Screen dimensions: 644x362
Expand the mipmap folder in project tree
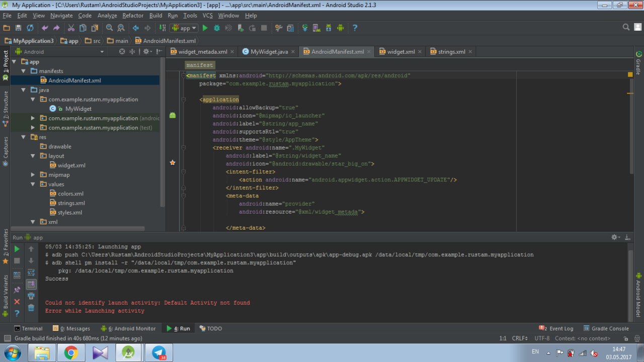(33, 175)
